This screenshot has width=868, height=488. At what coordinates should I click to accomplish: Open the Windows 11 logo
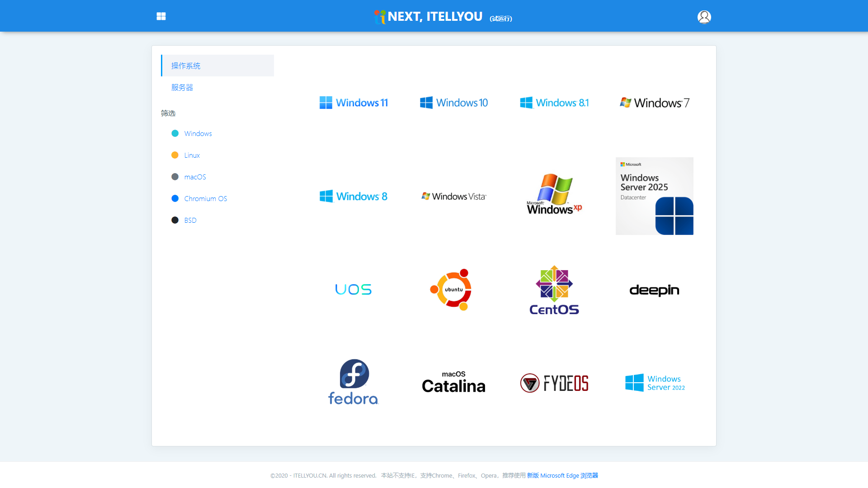coord(354,103)
